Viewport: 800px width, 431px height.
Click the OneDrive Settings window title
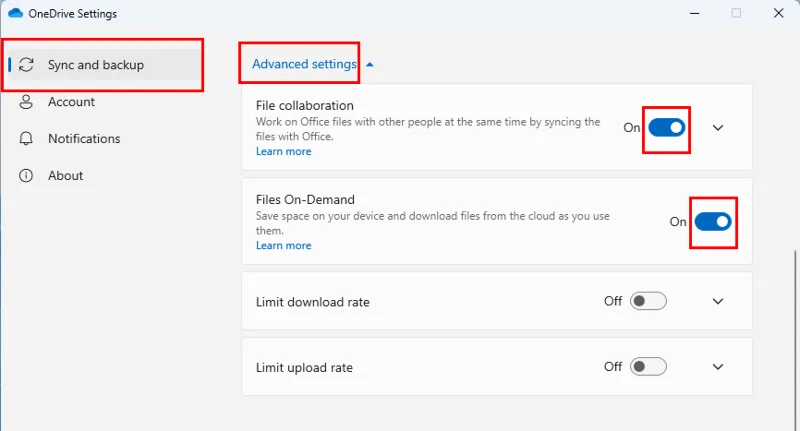point(72,14)
